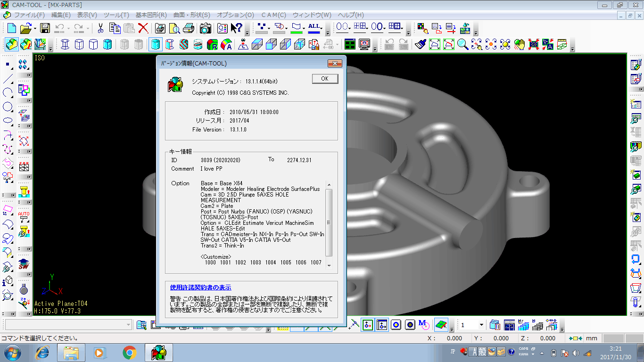Open the 使用許諾契約書の表示 link
Image resolution: width=644 pixels, height=362 pixels.
200,288
